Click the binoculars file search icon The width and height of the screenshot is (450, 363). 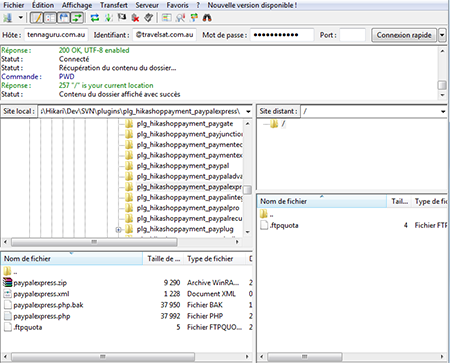tap(207, 18)
